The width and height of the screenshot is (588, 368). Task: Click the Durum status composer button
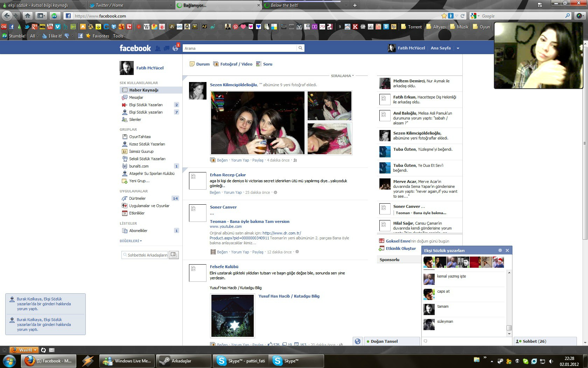pyautogui.click(x=199, y=64)
